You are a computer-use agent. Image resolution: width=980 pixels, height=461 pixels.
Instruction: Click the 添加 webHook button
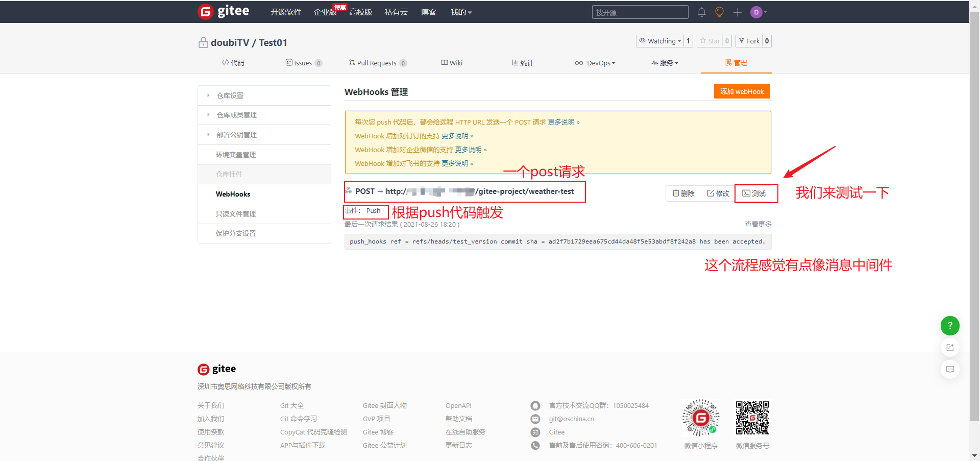click(x=741, y=91)
